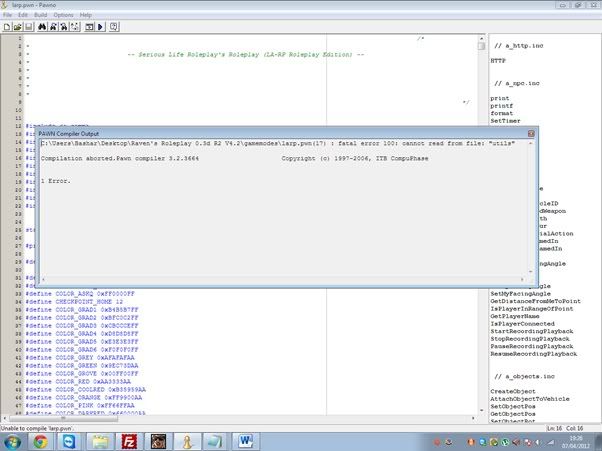The height and width of the screenshot is (451, 602).
Task: Click the last toolbar icon after the blue arrow
Action: click(114, 27)
